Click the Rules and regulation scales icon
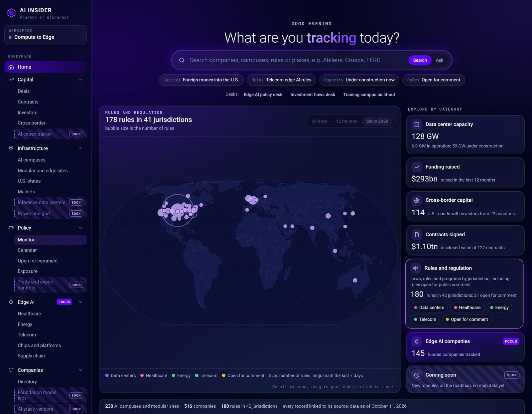Screen dimensions: 532x414 (x=416, y=268)
